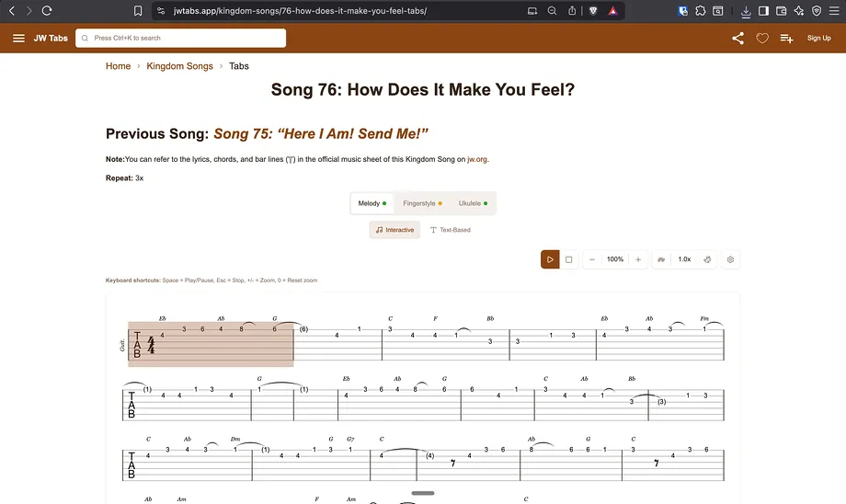Toggle the browser sidebar panel
The image size is (846, 504).
(x=763, y=11)
